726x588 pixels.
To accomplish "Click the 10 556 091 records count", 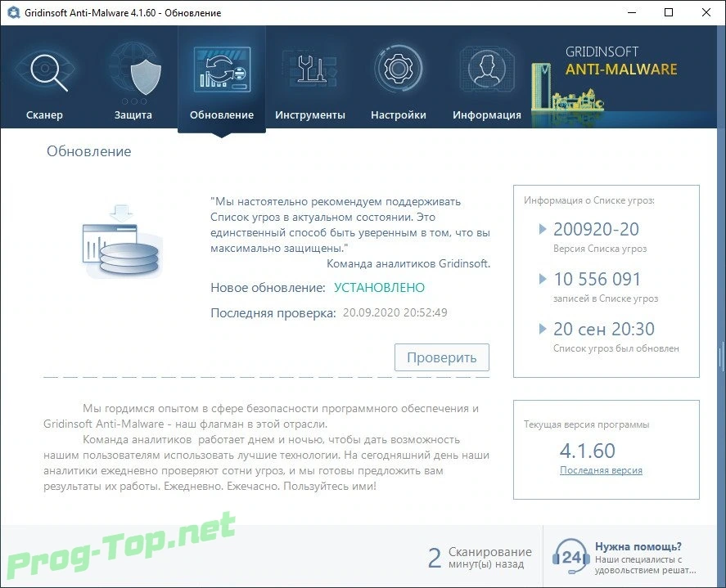I will 597,279.
